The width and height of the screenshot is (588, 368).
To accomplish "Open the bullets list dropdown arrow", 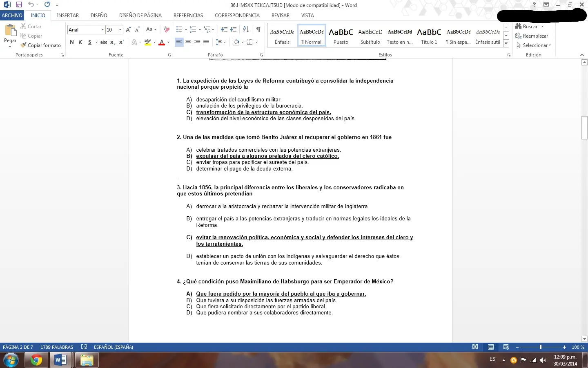I will [x=186, y=29].
